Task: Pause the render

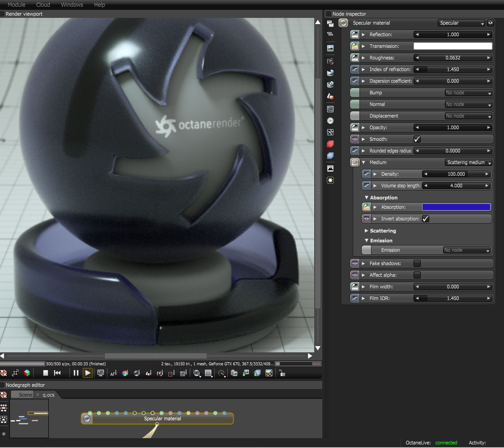Action: tap(76, 373)
